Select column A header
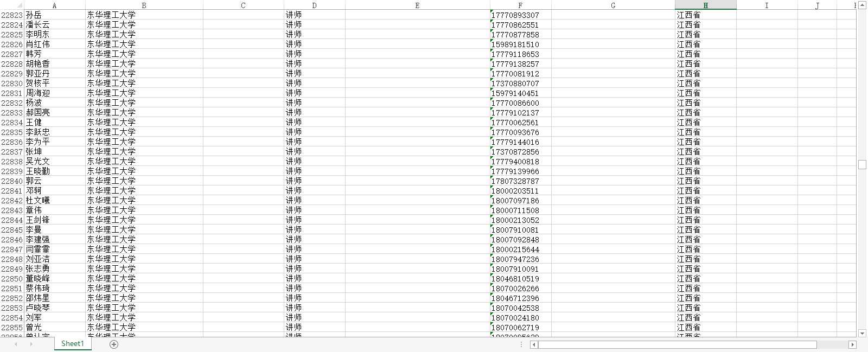 tap(54, 5)
